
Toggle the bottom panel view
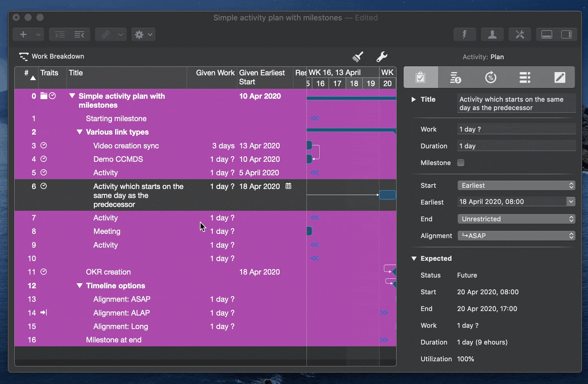(547, 35)
